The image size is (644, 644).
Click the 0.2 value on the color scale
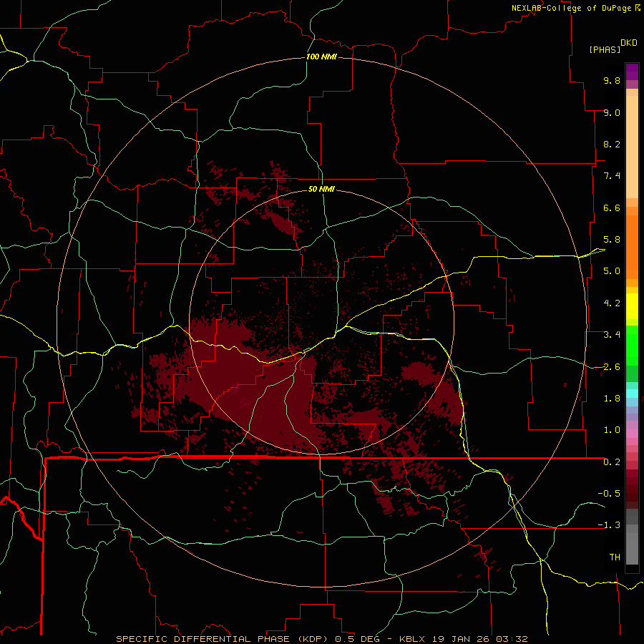(x=612, y=462)
